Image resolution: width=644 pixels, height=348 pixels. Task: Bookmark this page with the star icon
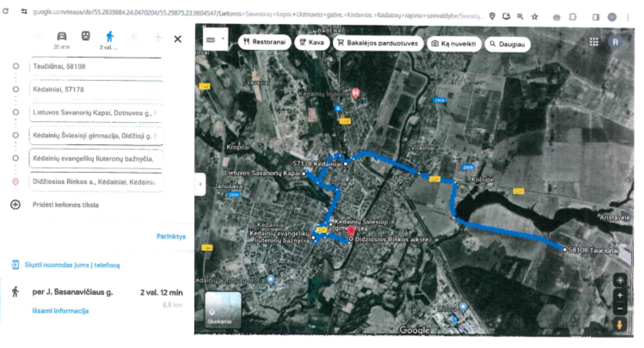(x=535, y=17)
